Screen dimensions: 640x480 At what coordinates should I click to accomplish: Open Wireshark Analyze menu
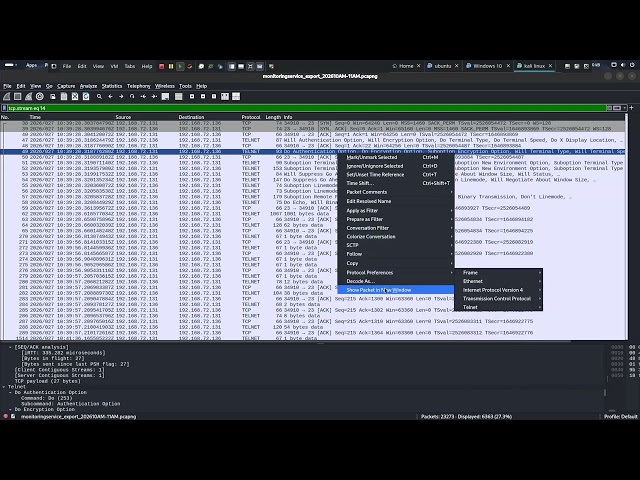click(x=88, y=86)
